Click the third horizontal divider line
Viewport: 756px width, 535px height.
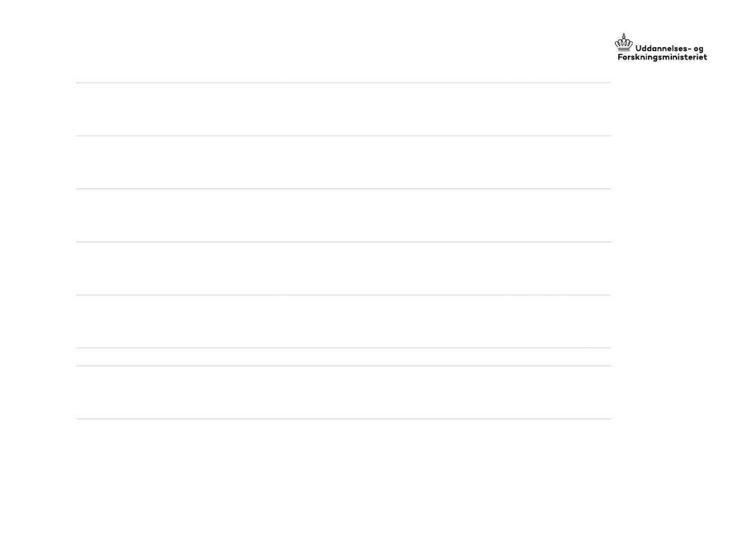point(343,189)
